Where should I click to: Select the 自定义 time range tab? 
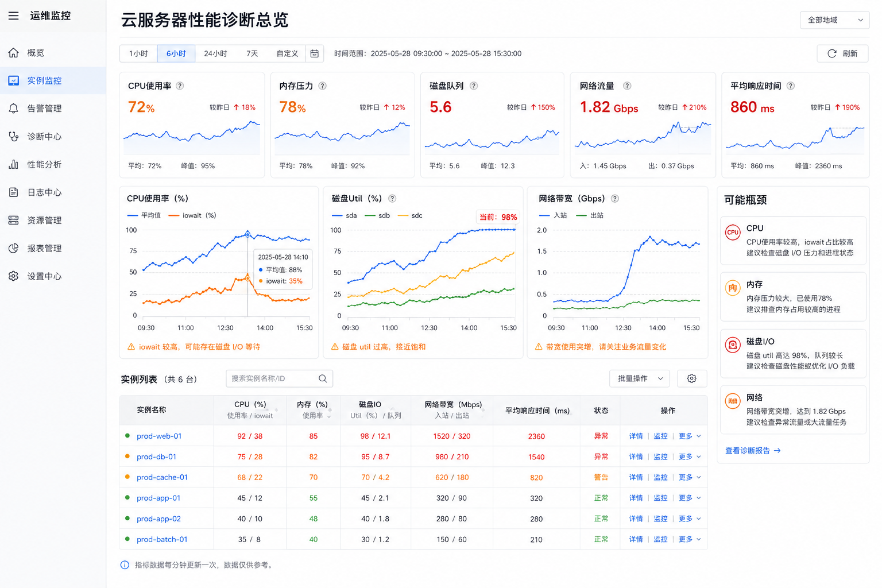click(x=287, y=53)
